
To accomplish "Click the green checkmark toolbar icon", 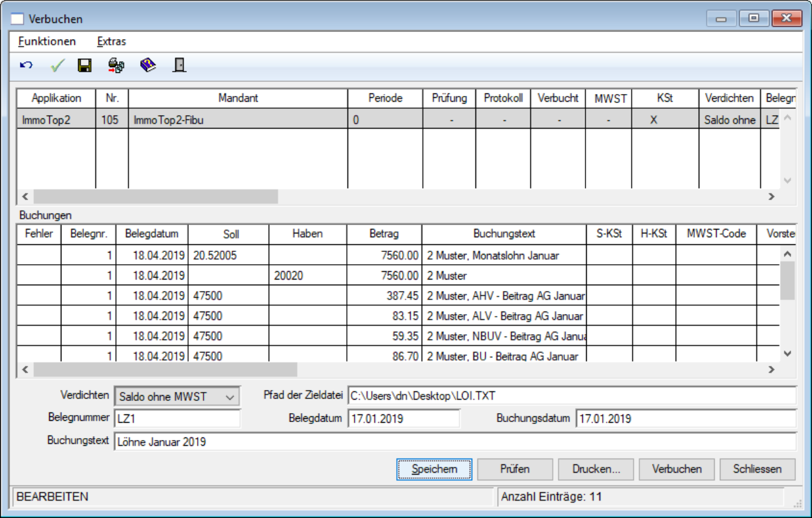I will click(58, 65).
